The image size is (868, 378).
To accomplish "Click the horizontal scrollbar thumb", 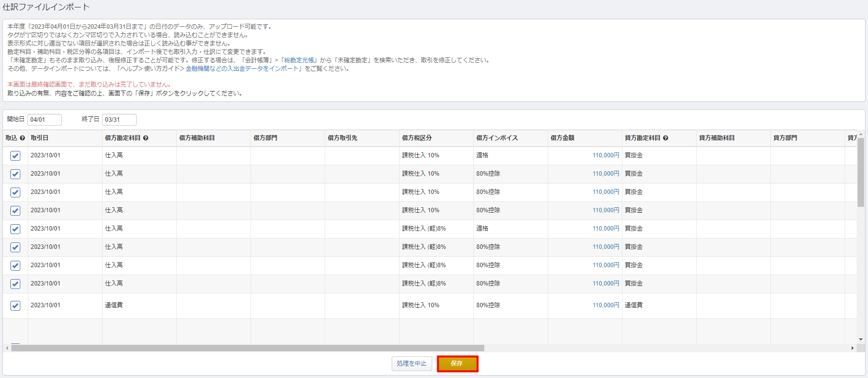I will pos(248,348).
